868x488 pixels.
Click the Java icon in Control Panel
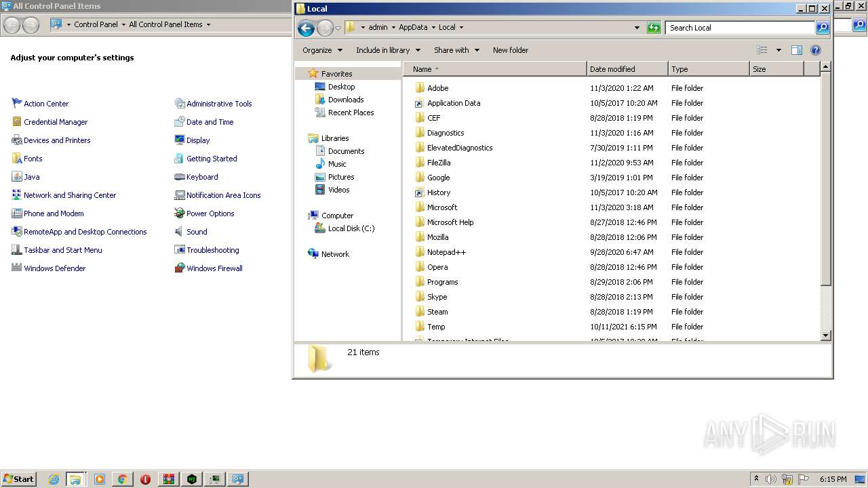(x=17, y=177)
